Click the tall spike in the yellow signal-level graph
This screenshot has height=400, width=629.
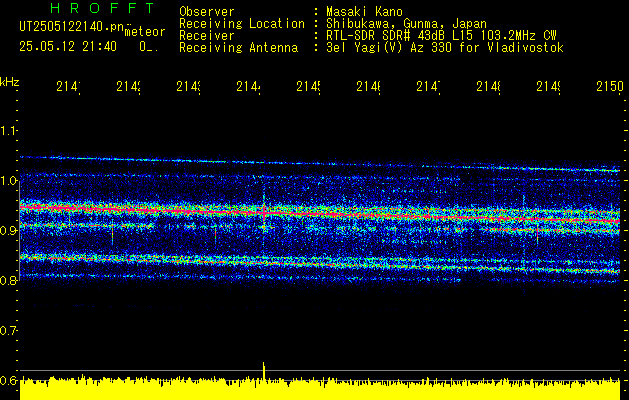pos(264,370)
